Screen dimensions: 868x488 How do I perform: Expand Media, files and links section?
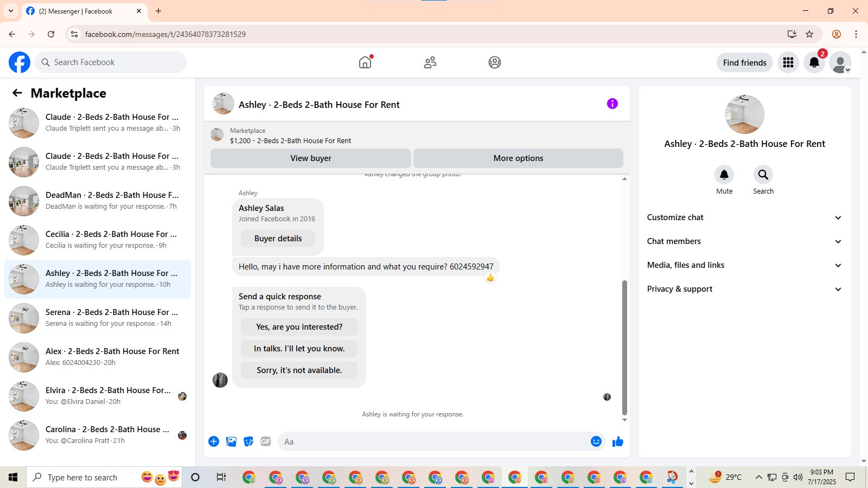pos(744,265)
